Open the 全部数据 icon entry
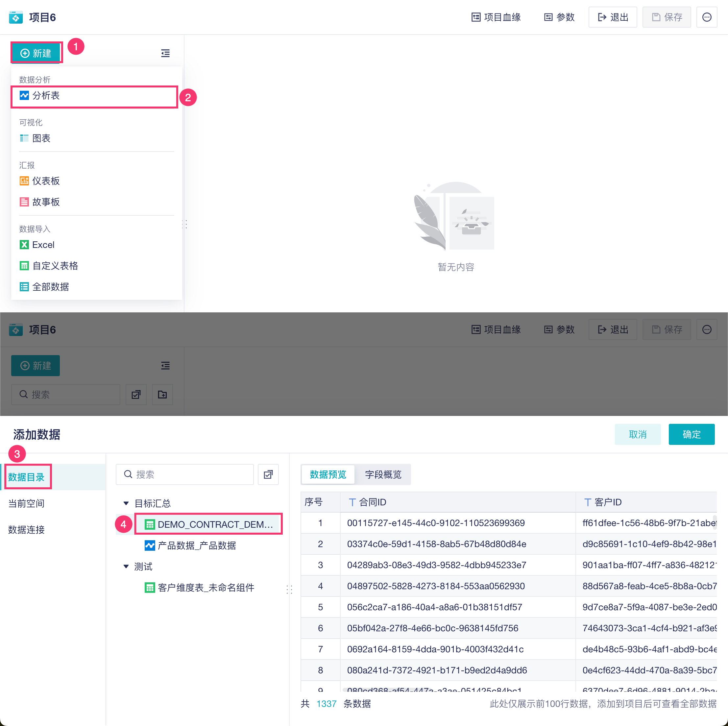728x726 pixels. (x=24, y=287)
